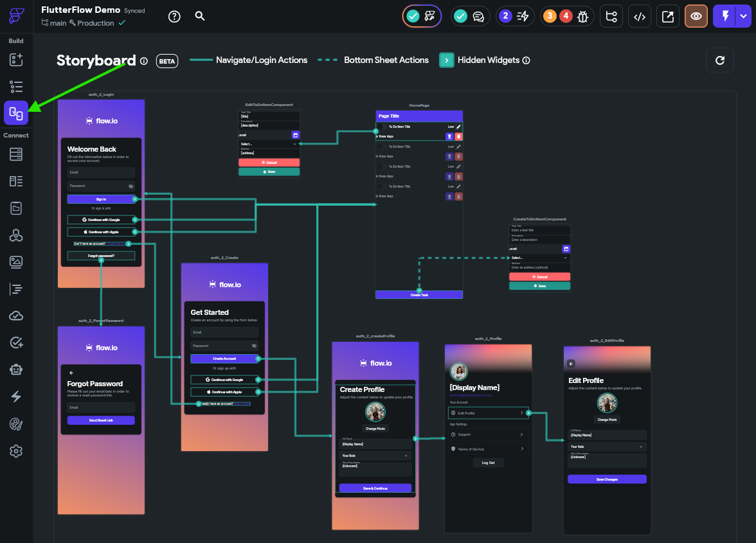Image resolution: width=756 pixels, height=543 pixels.
Task: Open the App Values folder icon
Action: [x=16, y=208]
